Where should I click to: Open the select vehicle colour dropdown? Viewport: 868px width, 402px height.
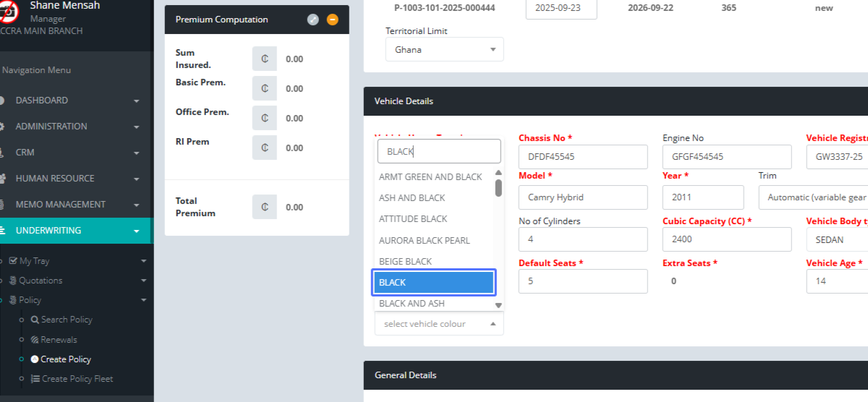(x=438, y=324)
